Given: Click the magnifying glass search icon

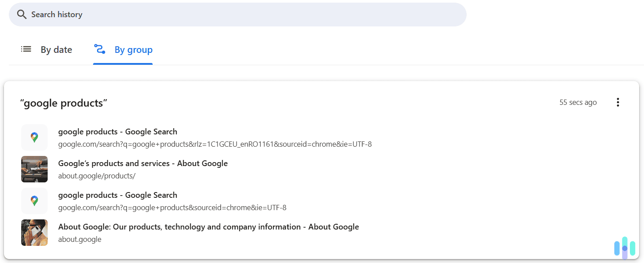Looking at the screenshot, I should (x=21, y=14).
